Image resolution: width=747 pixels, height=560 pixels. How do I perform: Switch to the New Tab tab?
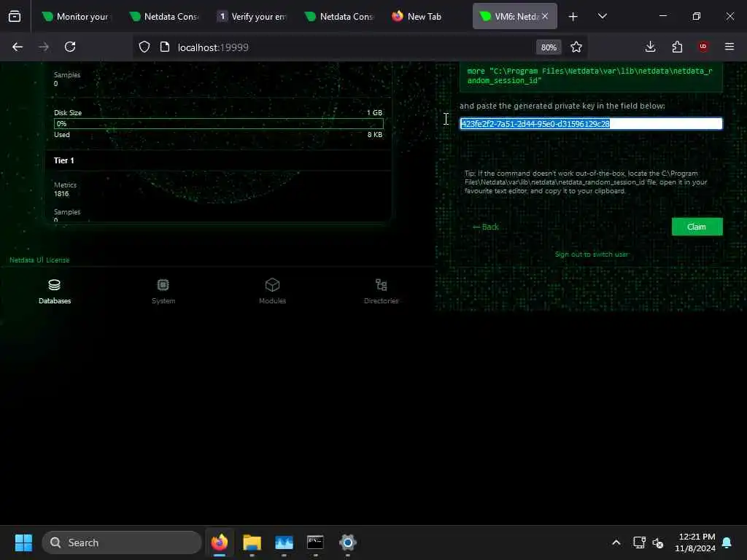(417, 17)
